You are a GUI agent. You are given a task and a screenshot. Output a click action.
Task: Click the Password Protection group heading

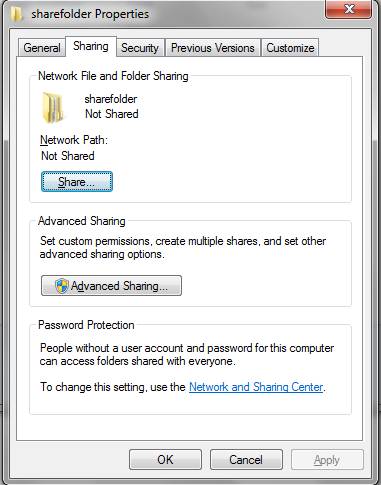(x=86, y=325)
